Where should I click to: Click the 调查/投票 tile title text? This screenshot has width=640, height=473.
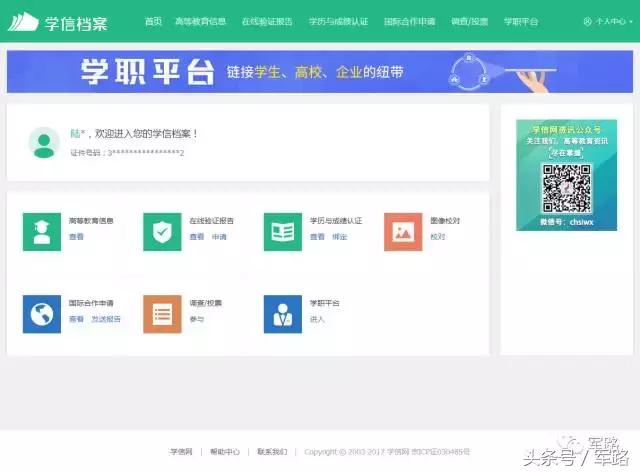click(x=205, y=303)
